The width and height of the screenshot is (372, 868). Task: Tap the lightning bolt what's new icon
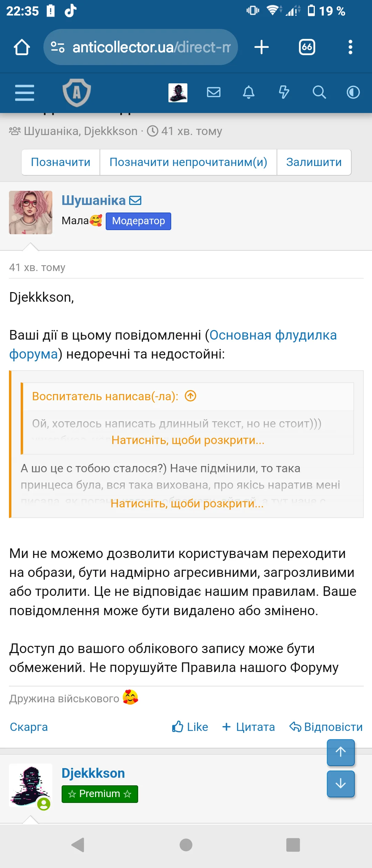pos(284,92)
